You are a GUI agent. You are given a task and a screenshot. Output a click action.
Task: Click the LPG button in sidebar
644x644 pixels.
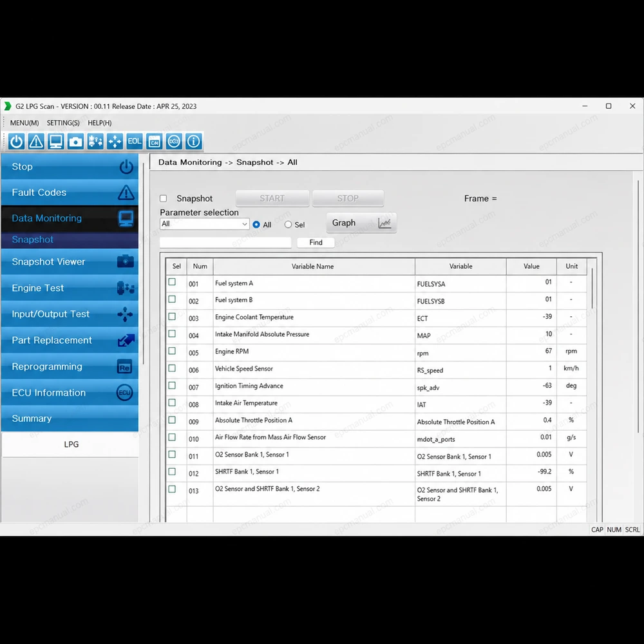point(71,444)
